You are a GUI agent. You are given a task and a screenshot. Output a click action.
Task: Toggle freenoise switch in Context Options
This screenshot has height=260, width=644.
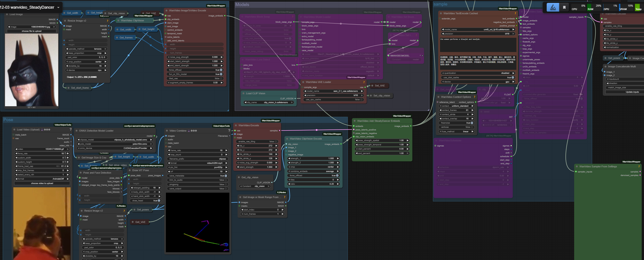[472, 123]
